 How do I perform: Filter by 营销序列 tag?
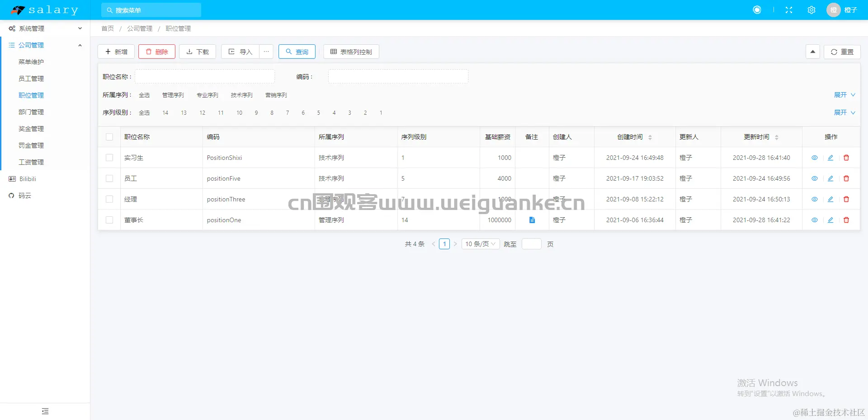click(x=276, y=95)
